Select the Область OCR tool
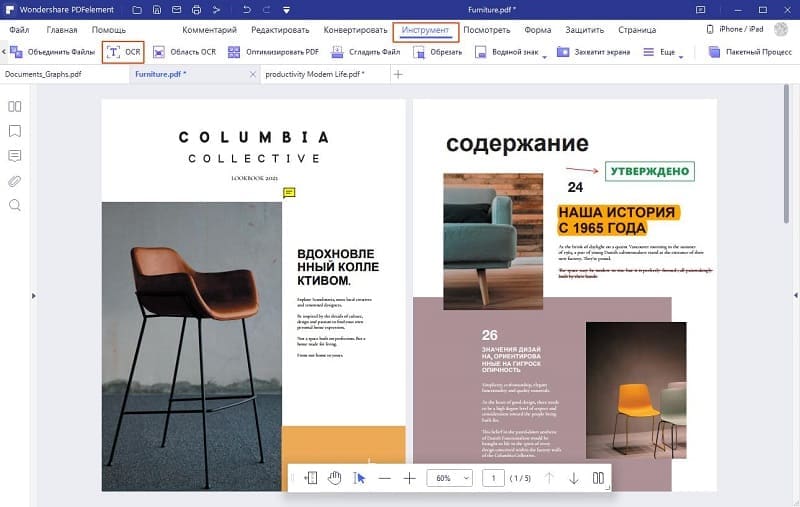This screenshot has width=800, height=507. coord(185,52)
